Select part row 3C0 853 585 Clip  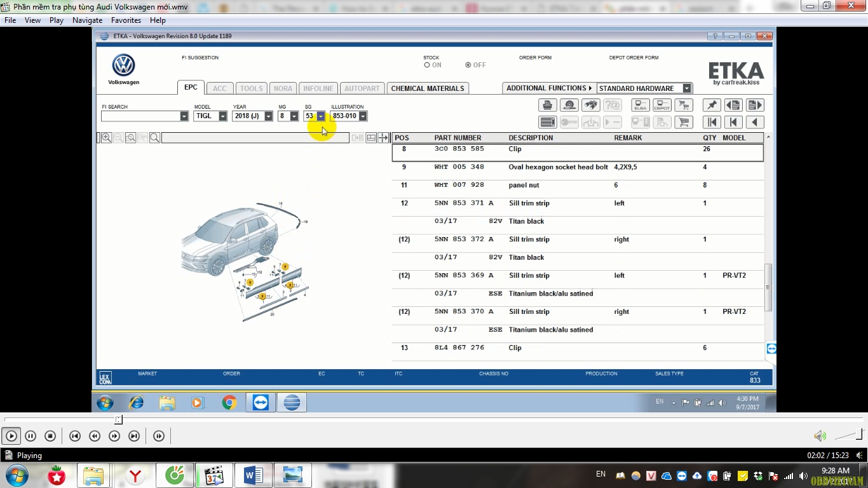(578, 152)
